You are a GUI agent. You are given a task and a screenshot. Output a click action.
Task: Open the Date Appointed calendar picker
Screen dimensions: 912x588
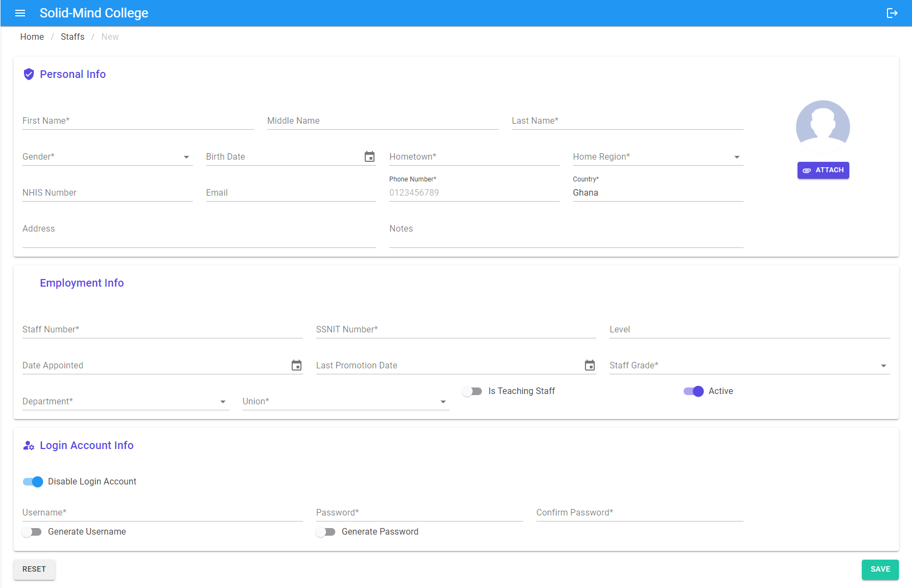pos(297,366)
